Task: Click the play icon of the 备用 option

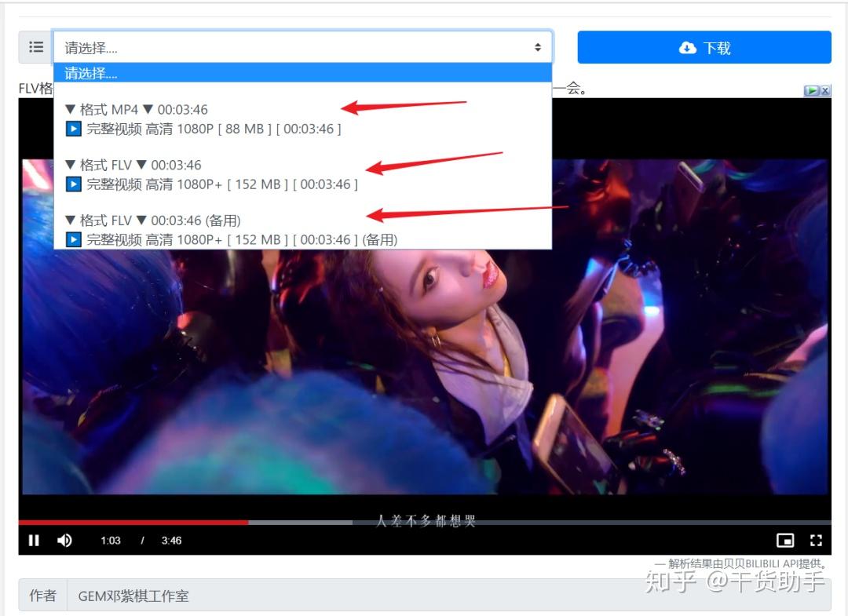Action: tap(74, 239)
